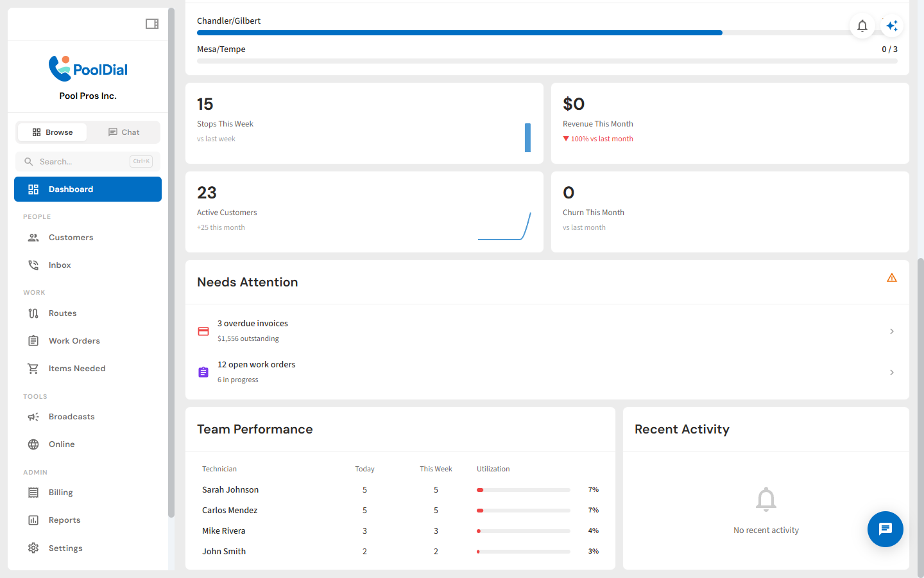Go to Online tools page

pyautogui.click(x=88, y=444)
